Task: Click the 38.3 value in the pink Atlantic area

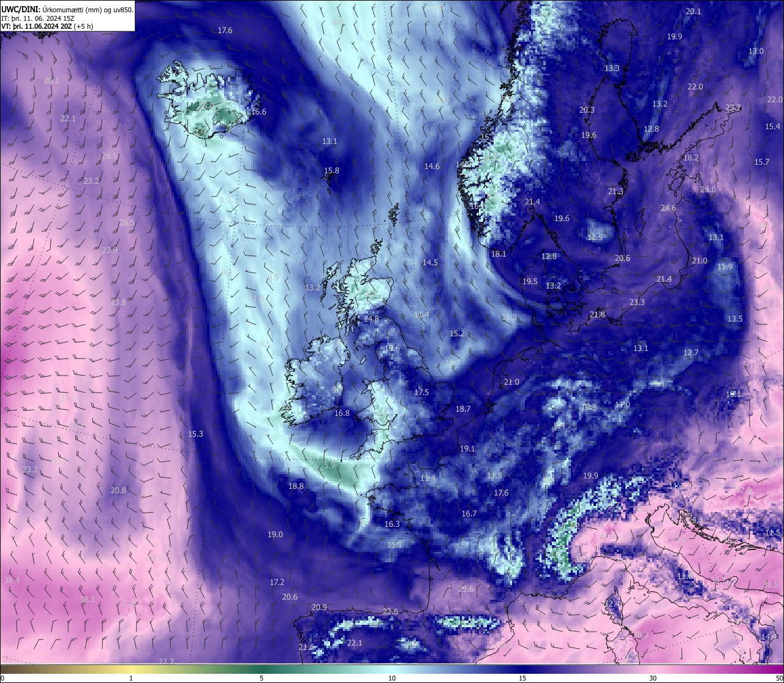Action: [x=87, y=600]
